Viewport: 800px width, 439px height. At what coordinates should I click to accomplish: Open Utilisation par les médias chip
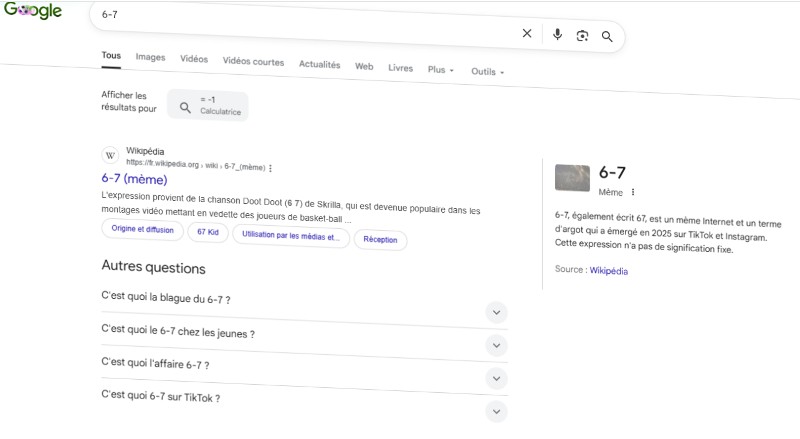coord(291,236)
